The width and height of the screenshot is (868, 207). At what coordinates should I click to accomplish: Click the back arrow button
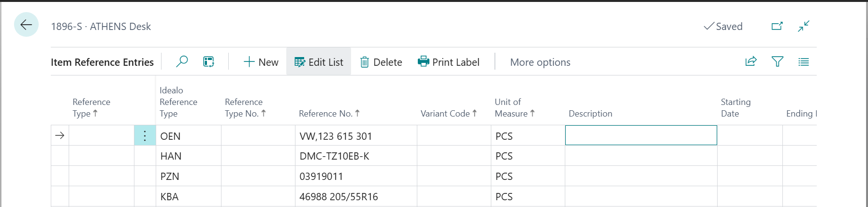pos(26,25)
